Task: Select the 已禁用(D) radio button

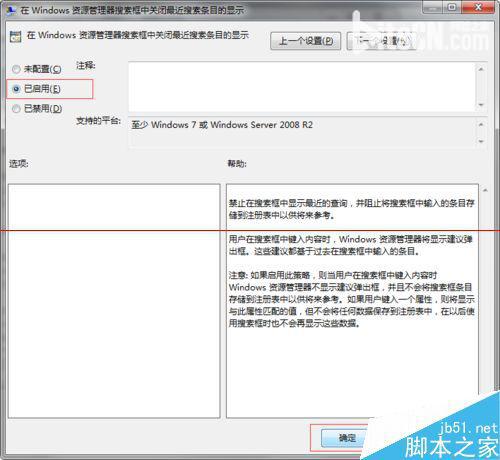Action: pyautogui.click(x=16, y=109)
